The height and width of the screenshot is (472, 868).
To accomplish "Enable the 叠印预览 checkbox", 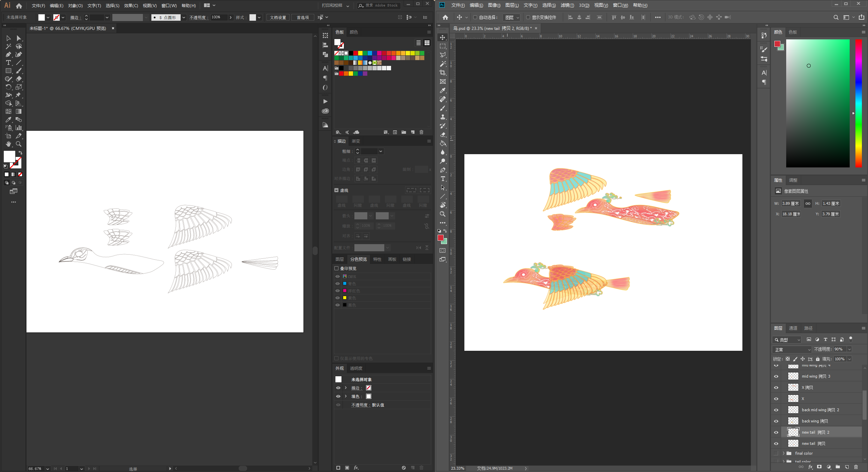I will click(x=336, y=268).
